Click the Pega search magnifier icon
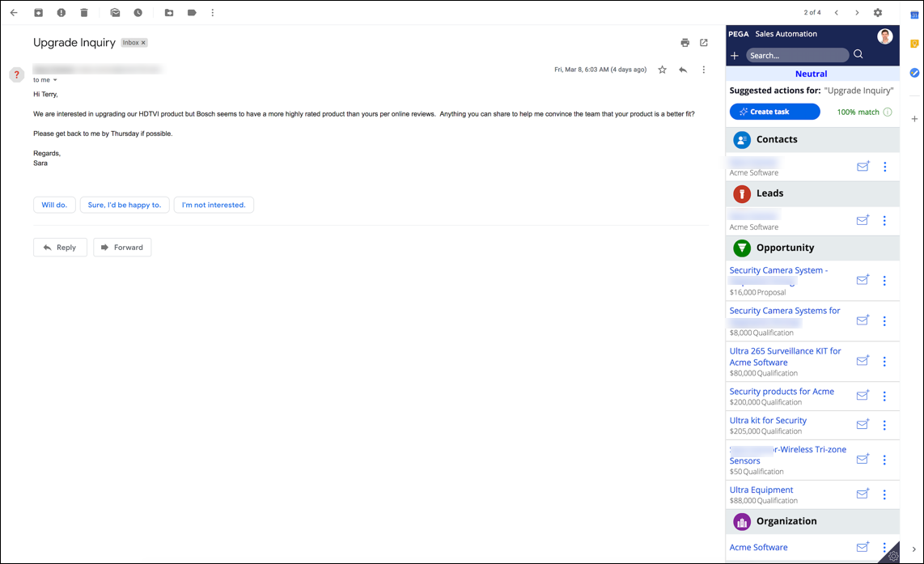 [x=858, y=55]
